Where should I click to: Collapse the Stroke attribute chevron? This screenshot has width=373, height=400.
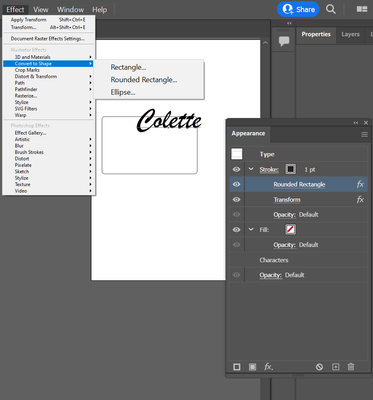(251, 169)
